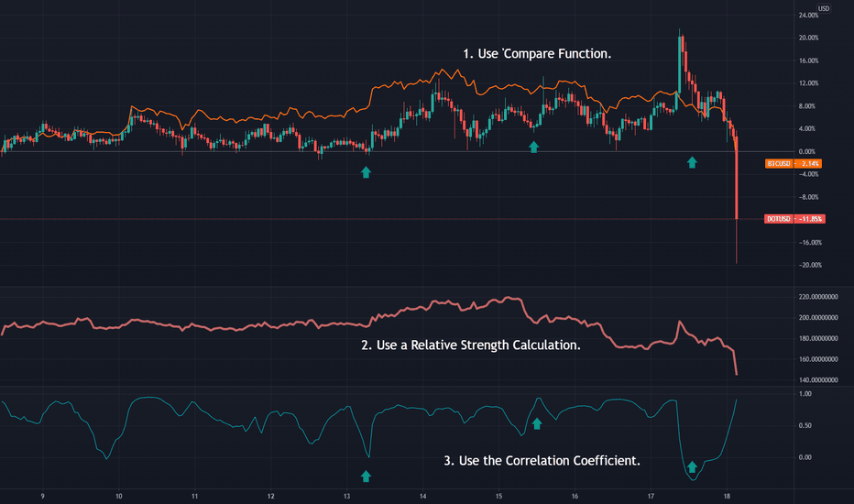
Task: Click the 0.50 correlation scale value
Action: point(805,425)
